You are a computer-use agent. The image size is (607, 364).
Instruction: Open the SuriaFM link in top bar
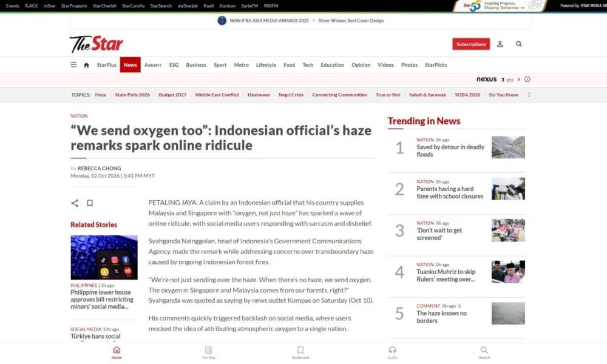click(249, 6)
